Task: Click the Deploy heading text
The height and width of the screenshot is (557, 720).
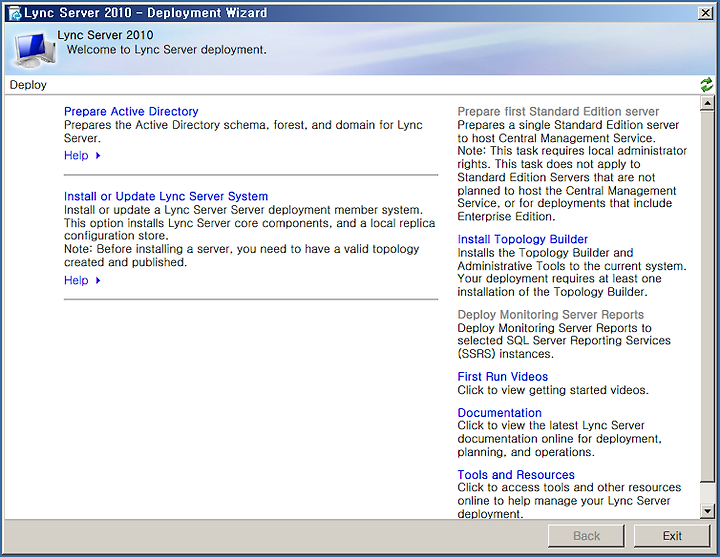Action: [28, 85]
